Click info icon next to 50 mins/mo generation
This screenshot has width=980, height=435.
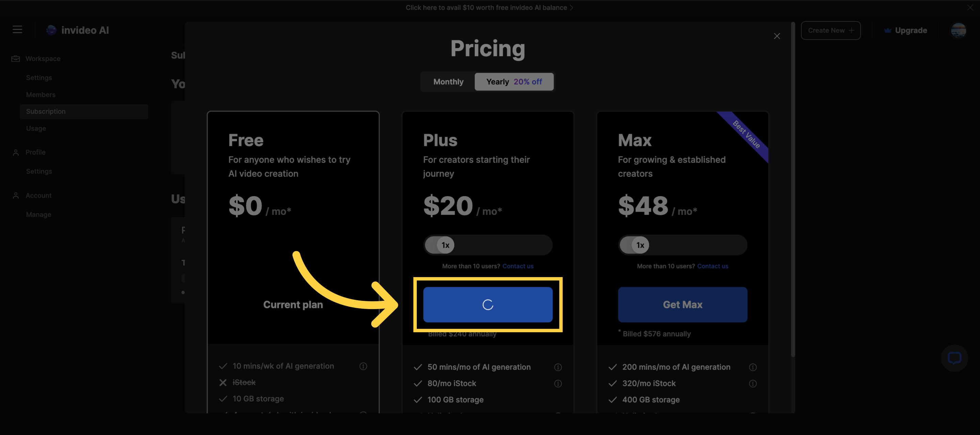click(x=558, y=367)
